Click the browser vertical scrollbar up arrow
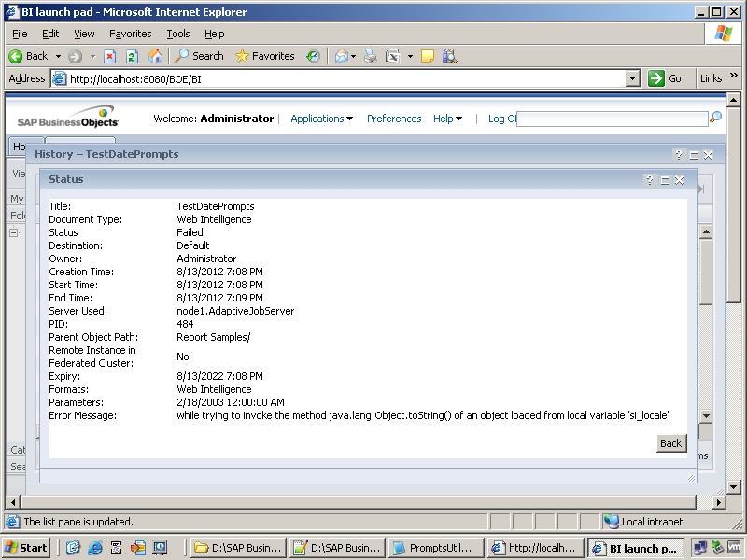 [733, 100]
